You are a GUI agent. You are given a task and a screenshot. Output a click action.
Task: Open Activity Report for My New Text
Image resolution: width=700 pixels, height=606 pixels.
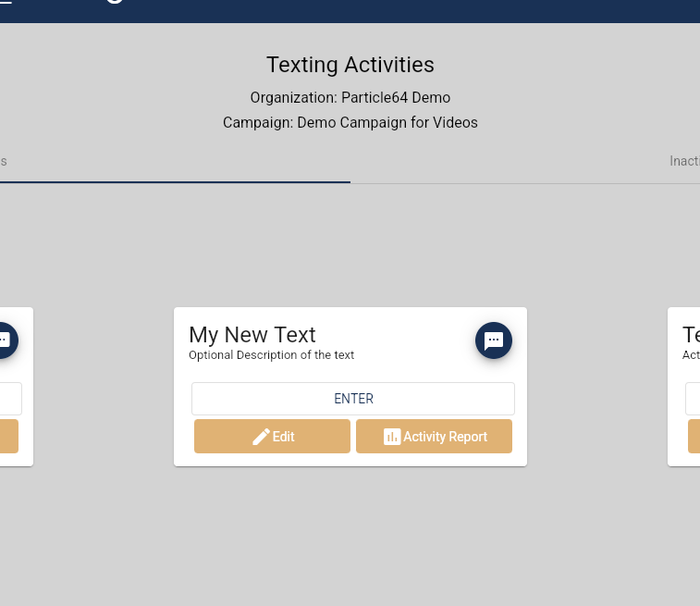tap(434, 437)
